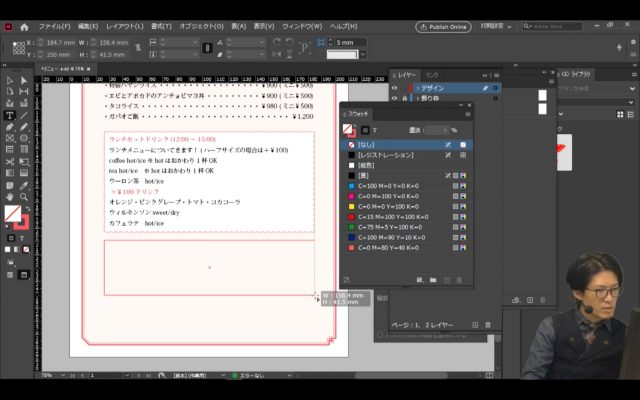
Task: Select the Free Transform tool
Action: click(x=24, y=162)
